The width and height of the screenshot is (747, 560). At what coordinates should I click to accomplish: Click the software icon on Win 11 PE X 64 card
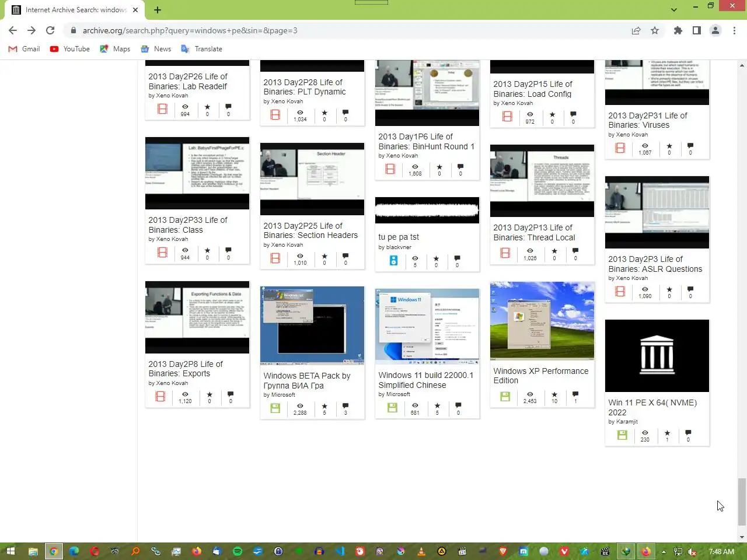(622, 435)
